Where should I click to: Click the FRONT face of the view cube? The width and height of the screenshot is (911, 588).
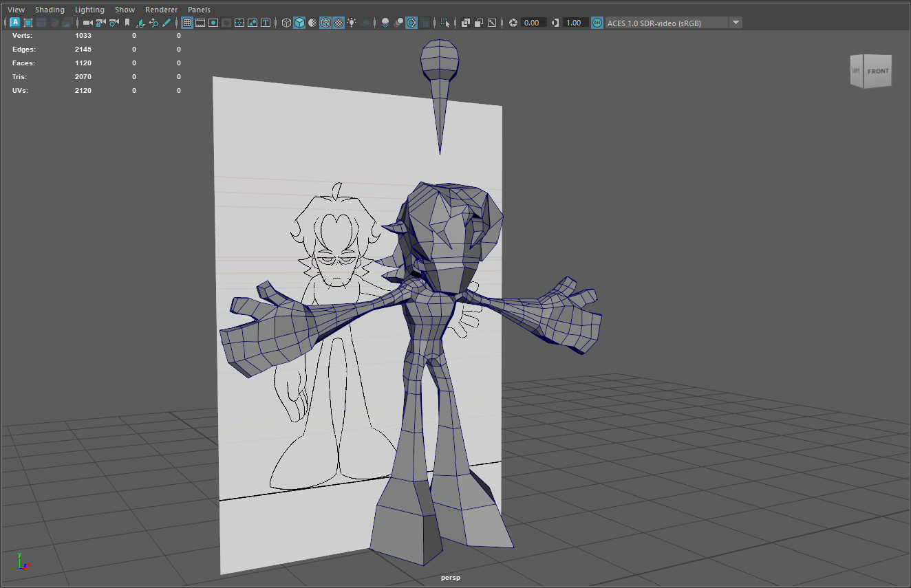878,71
